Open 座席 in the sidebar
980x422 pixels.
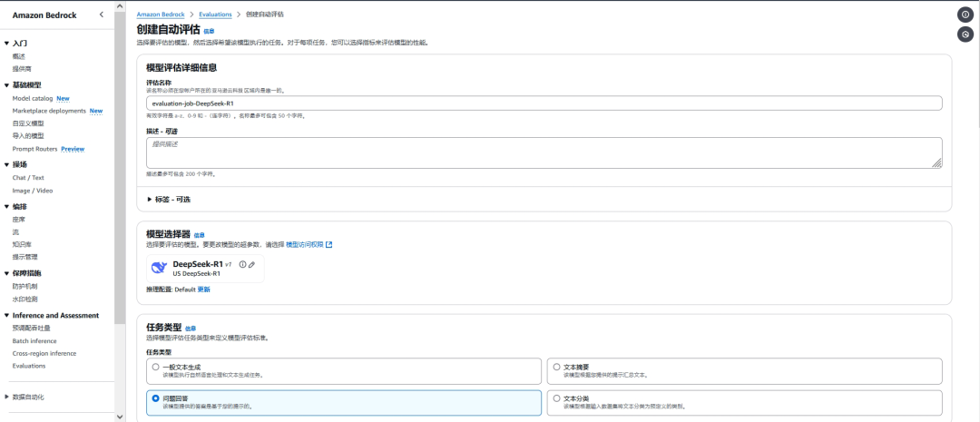pos(19,220)
